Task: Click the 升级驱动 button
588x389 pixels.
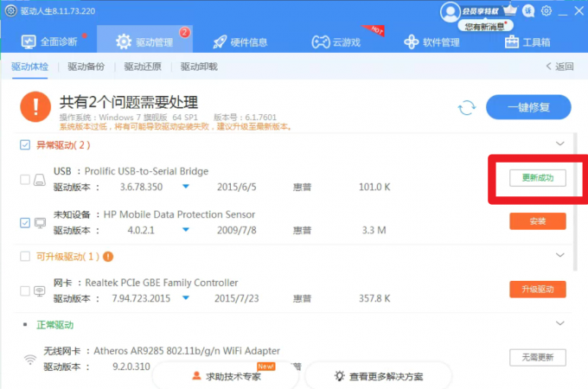Action: coord(537,290)
